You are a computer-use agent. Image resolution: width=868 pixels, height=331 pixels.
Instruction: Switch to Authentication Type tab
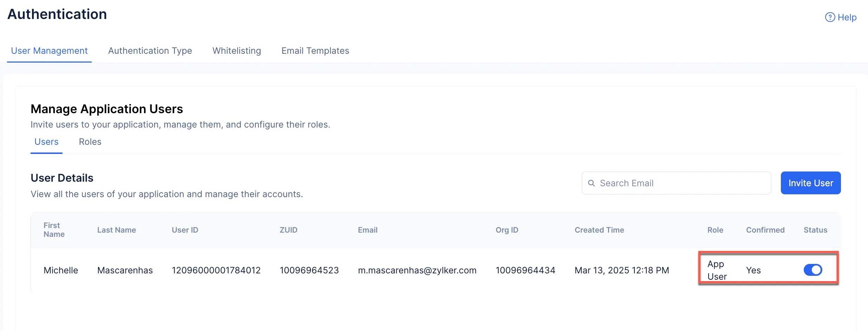tap(150, 51)
